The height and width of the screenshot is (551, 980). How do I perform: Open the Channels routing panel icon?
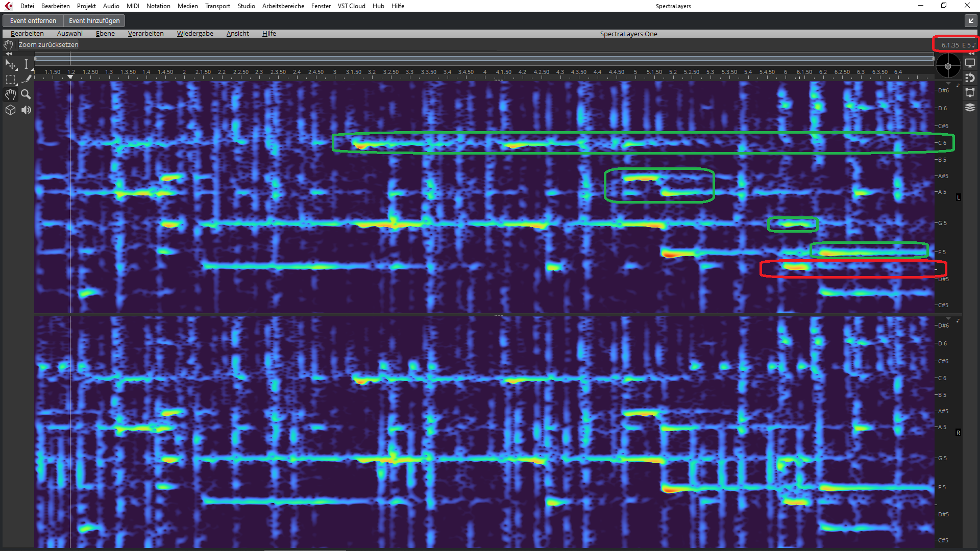tap(970, 93)
